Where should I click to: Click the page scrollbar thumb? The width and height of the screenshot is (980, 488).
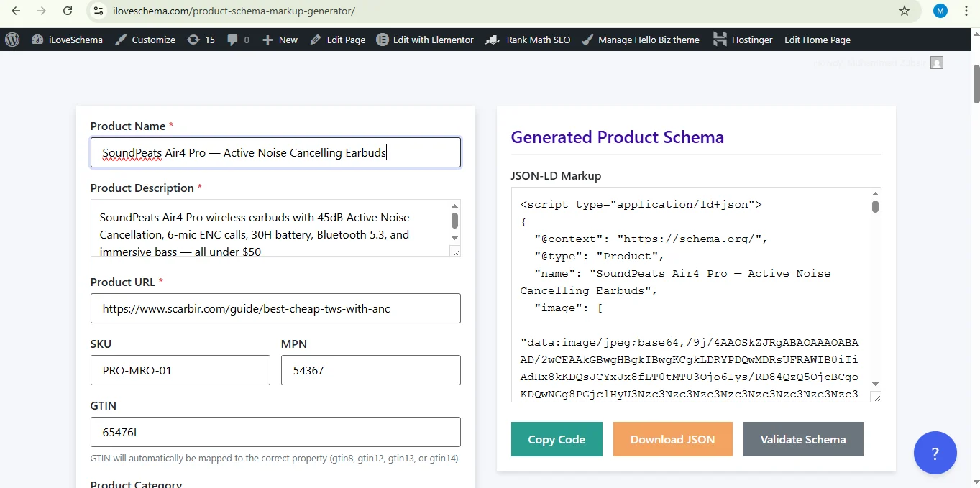coord(976,84)
